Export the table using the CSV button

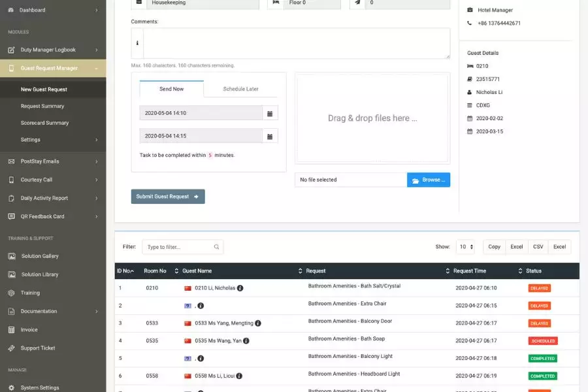(538, 247)
